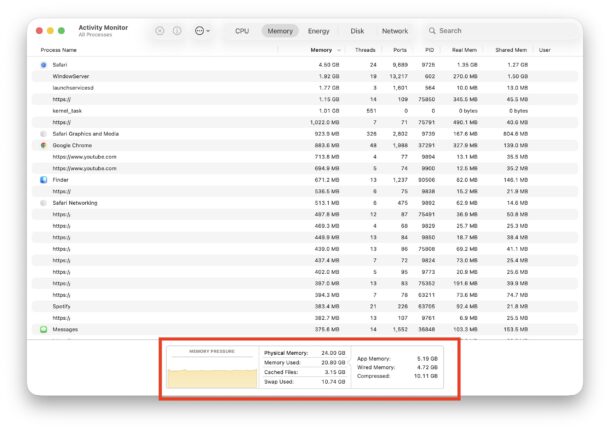The width and height of the screenshot is (610, 431).
Task: Click the Safari app icon in process list
Action: pos(43,64)
